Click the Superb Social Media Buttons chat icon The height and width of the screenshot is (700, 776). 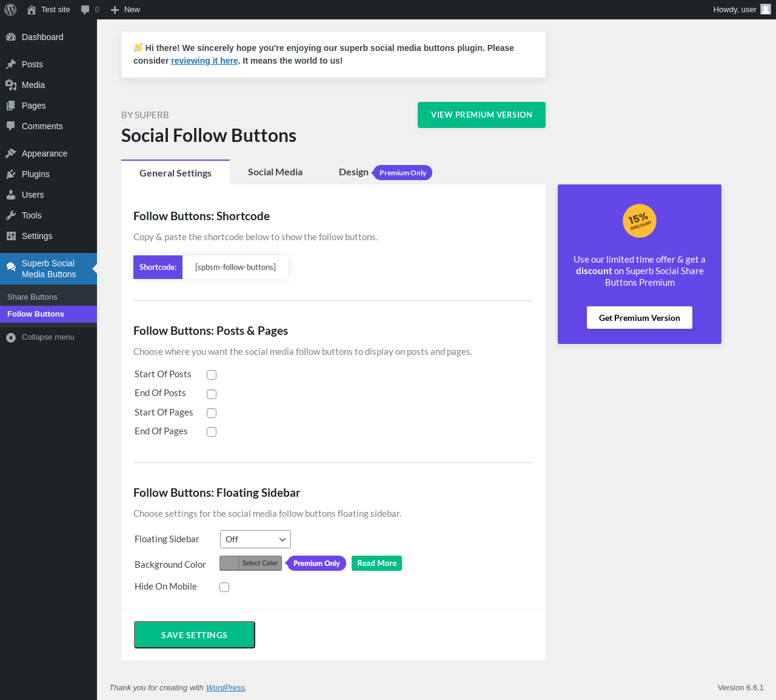coord(11,266)
